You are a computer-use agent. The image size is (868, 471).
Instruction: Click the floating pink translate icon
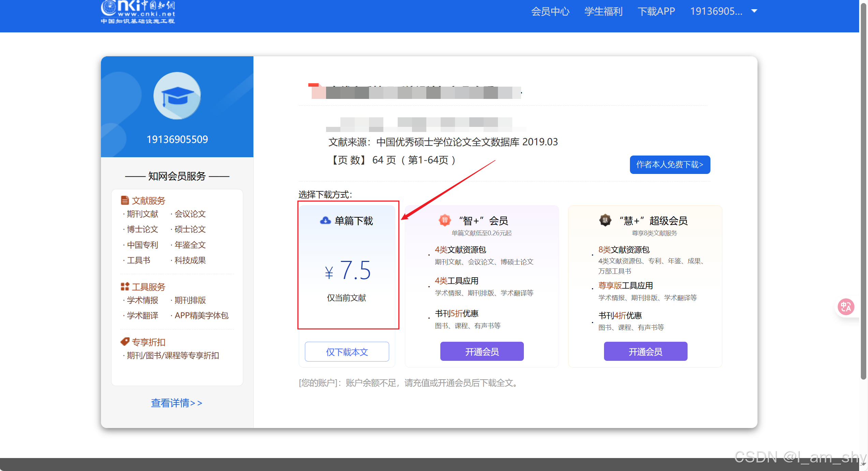coord(846,307)
